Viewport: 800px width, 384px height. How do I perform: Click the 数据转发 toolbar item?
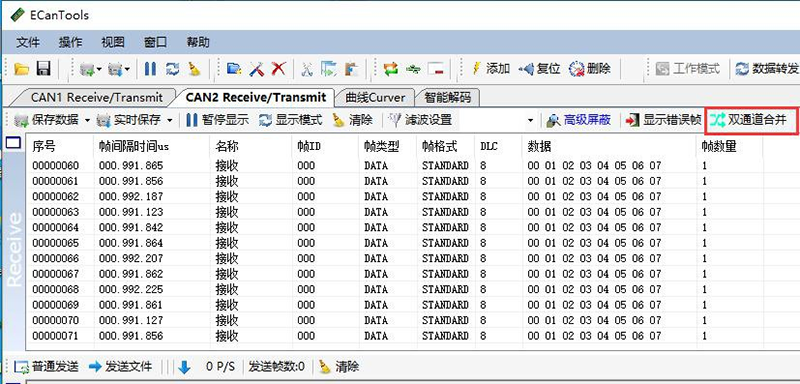[767, 68]
